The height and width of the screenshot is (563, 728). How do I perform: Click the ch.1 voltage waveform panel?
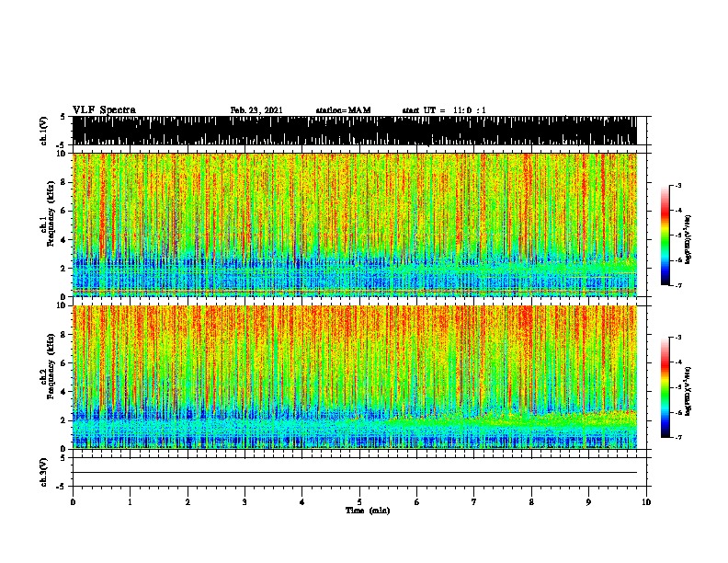point(355,131)
